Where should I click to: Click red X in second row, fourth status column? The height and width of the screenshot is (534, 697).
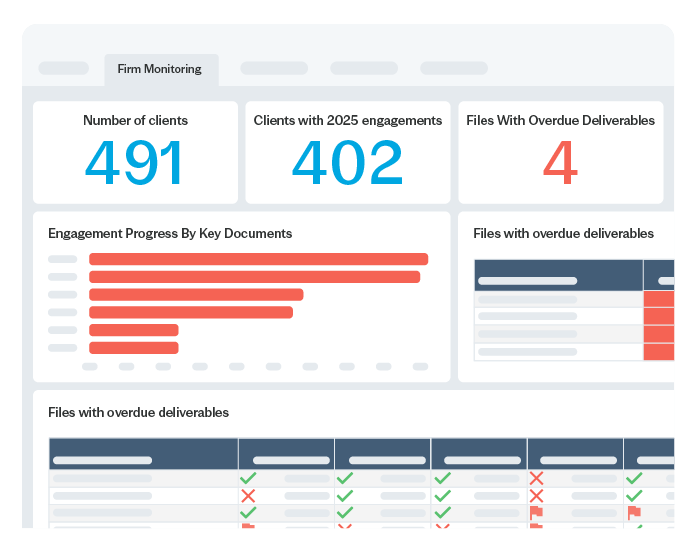click(536, 495)
